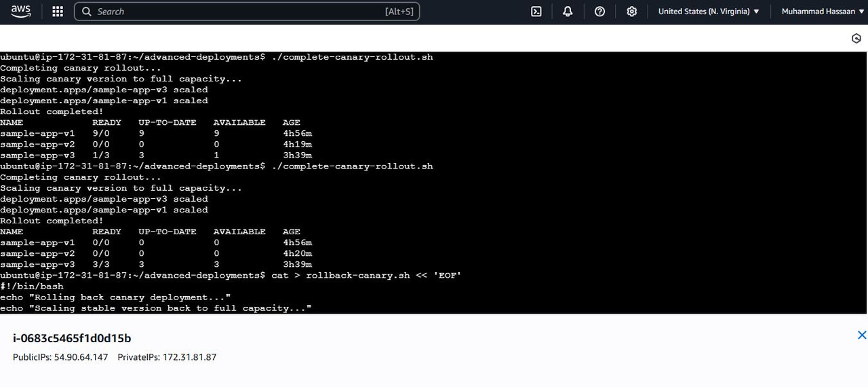Click the sample-app-v3 1/3 row in the terminal
This screenshot has width=868, height=387.
(x=156, y=155)
